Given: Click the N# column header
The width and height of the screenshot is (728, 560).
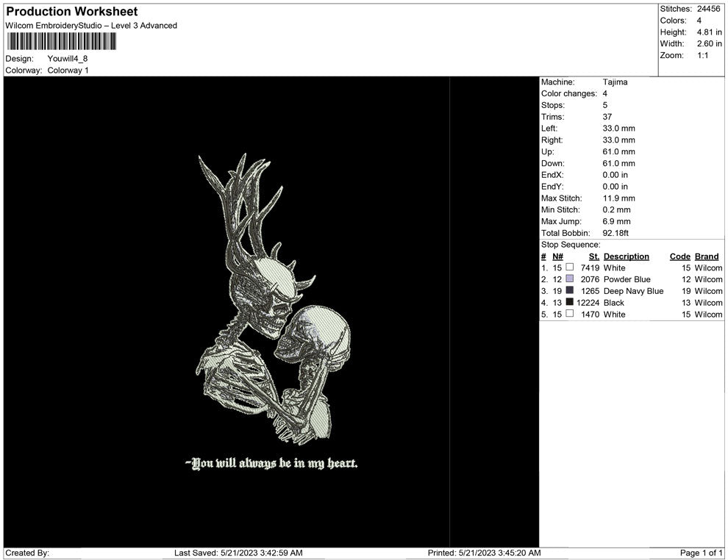Looking at the screenshot, I should pyautogui.click(x=557, y=256).
